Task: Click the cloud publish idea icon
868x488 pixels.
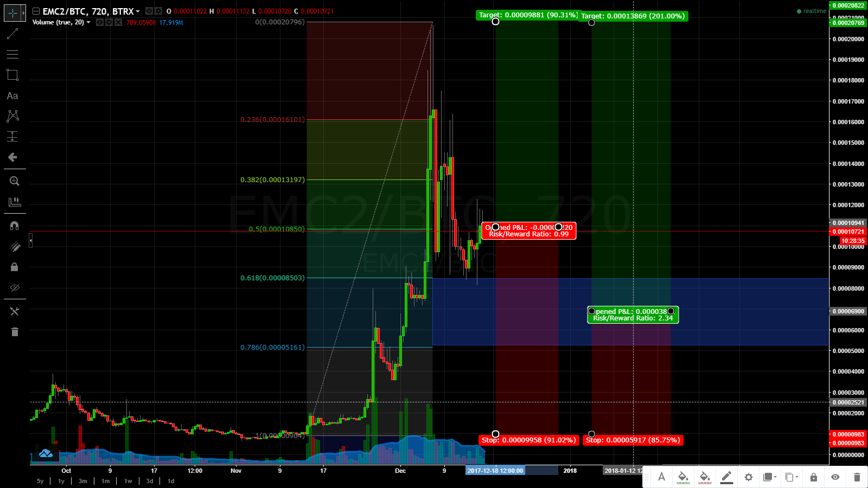Action: pos(46,453)
